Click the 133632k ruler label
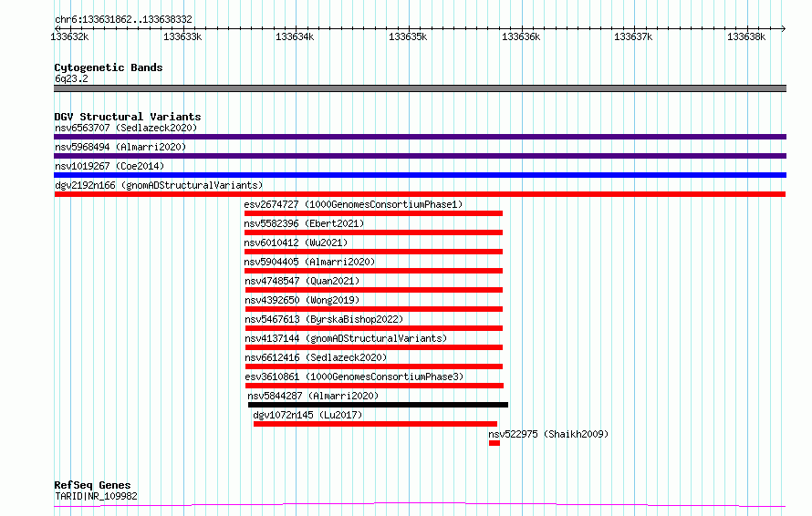The image size is (812, 516). click(x=69, y=36)
